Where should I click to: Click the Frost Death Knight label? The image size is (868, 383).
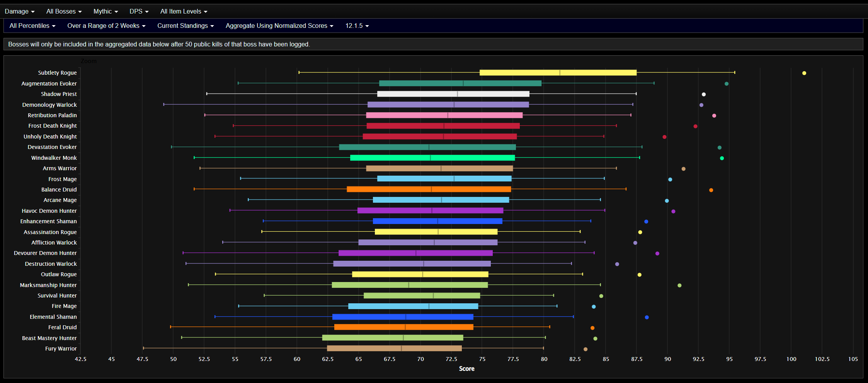(x=53, y=126)
